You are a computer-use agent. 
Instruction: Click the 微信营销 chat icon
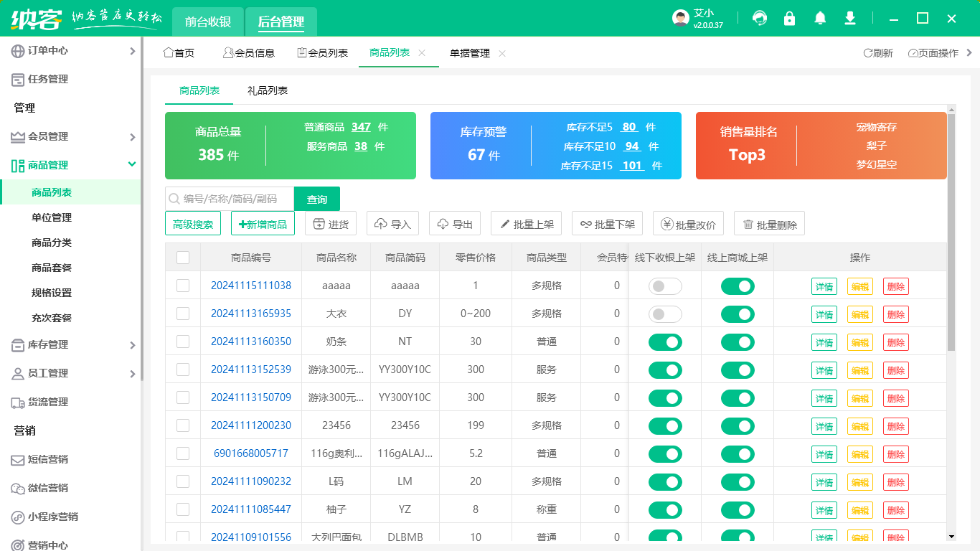[x=18, y=489]
